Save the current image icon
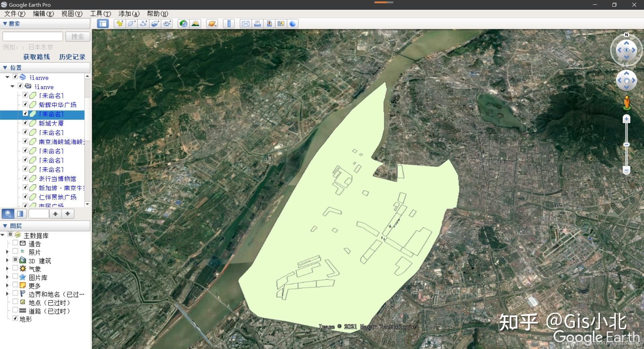644x349 pixels. tap(269, 24)
